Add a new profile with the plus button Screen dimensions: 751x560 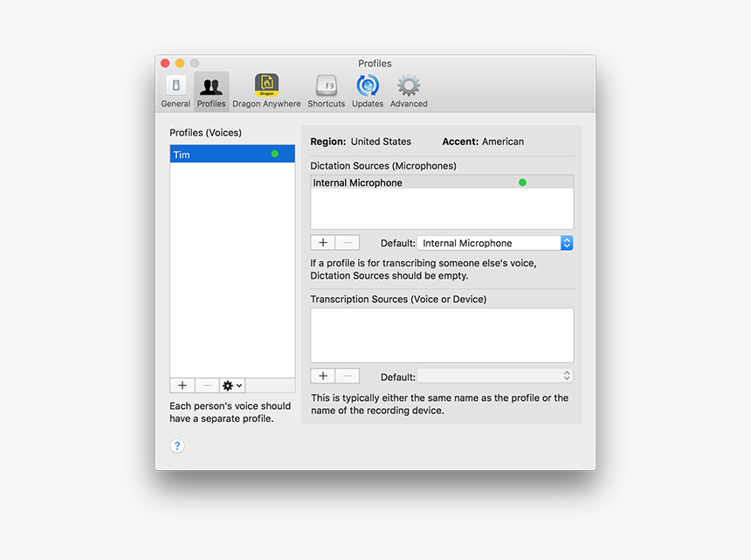tap(182, 384)
